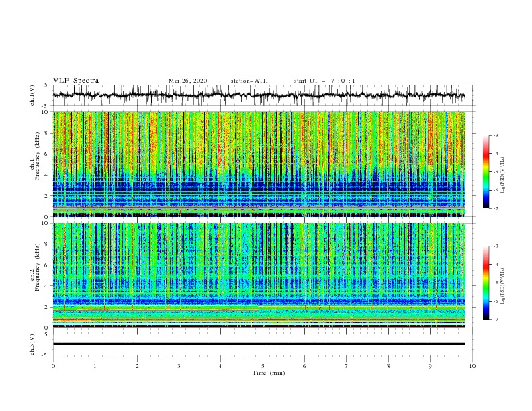Click the "8" kHz tick on the ch.1 frequency axis
Image resolution: width=532 pixels, height=411 pixels.
pos(47,133)
